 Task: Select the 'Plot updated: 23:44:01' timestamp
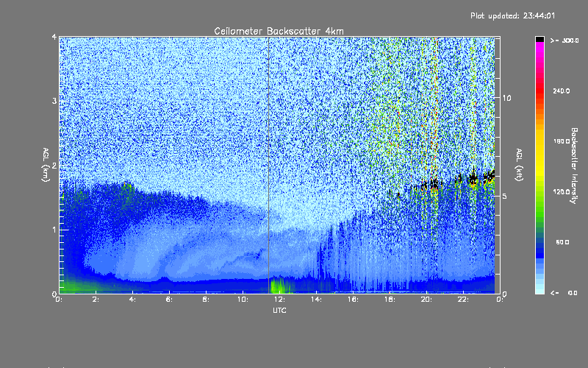click(512, 15)
